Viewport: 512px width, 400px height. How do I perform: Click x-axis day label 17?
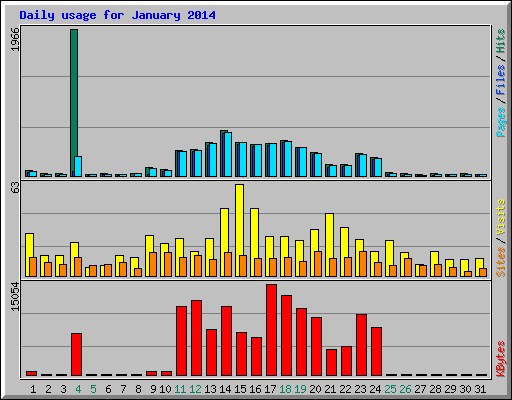pyautogui.click(x=270, y=389)
